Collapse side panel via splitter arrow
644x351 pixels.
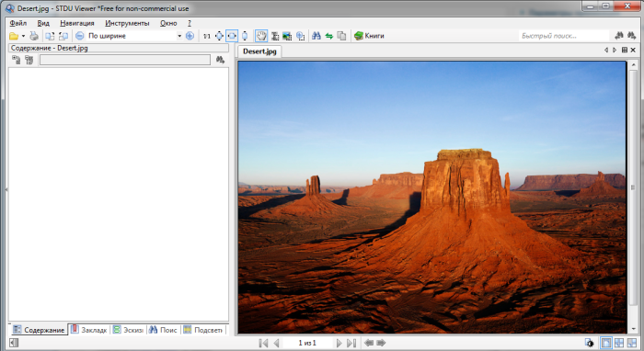(6, 189)
